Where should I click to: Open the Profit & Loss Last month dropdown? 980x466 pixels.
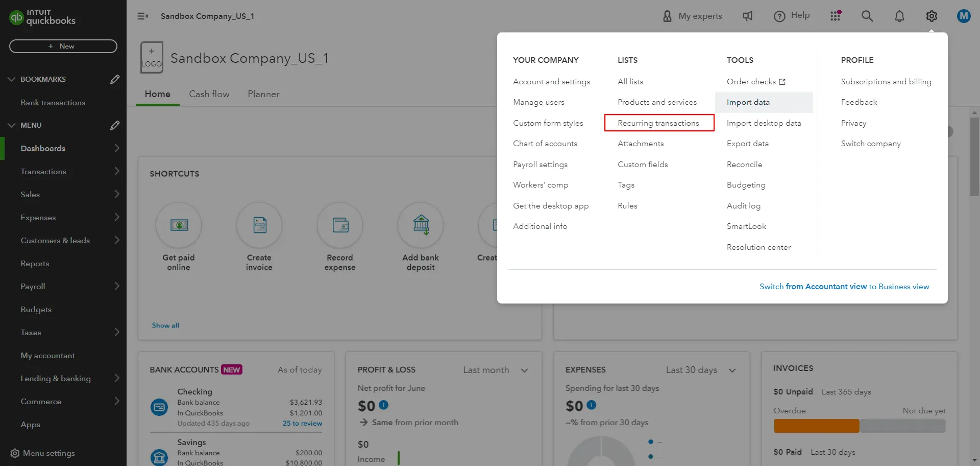coord(495,370)
